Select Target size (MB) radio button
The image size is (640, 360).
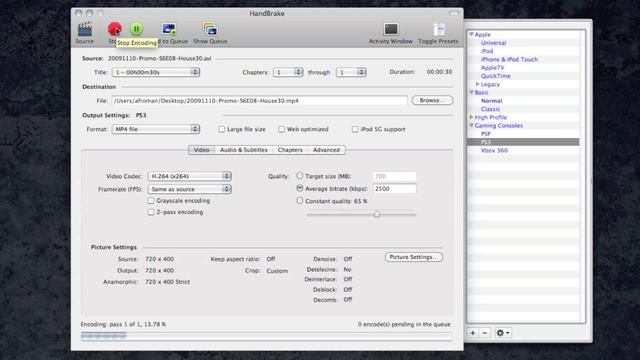click(x=300, y=176)
